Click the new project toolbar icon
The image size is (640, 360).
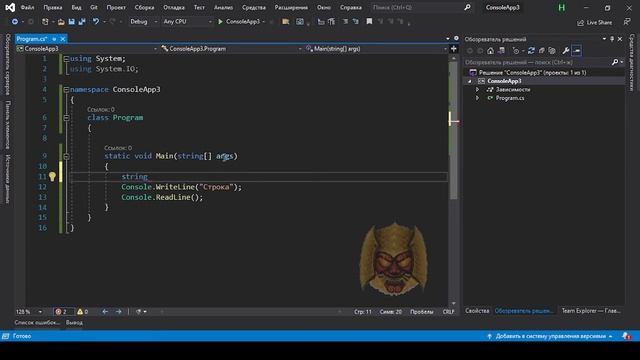coord(45,22)
